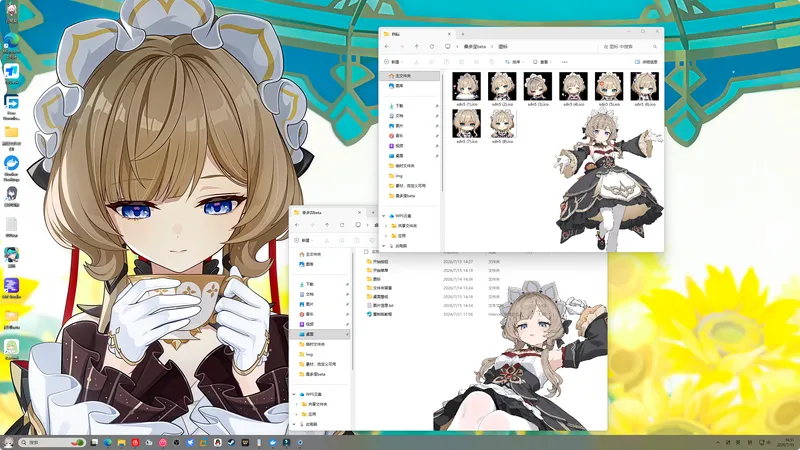Viewport: 800px width, 450px height.
Task: Open Steam from the taskbar
Action: [231, 442]
